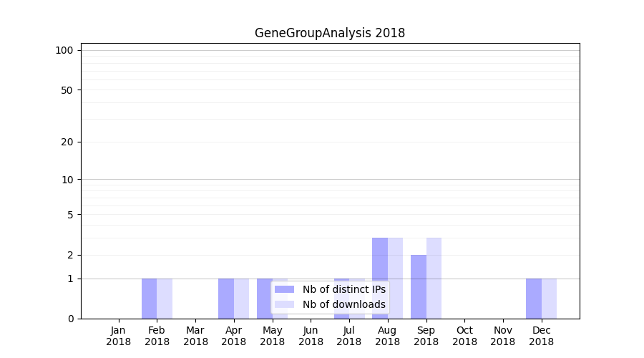Click the Nb of distinct IPs legend label
The image size is (644, 358).
point(343,289)
